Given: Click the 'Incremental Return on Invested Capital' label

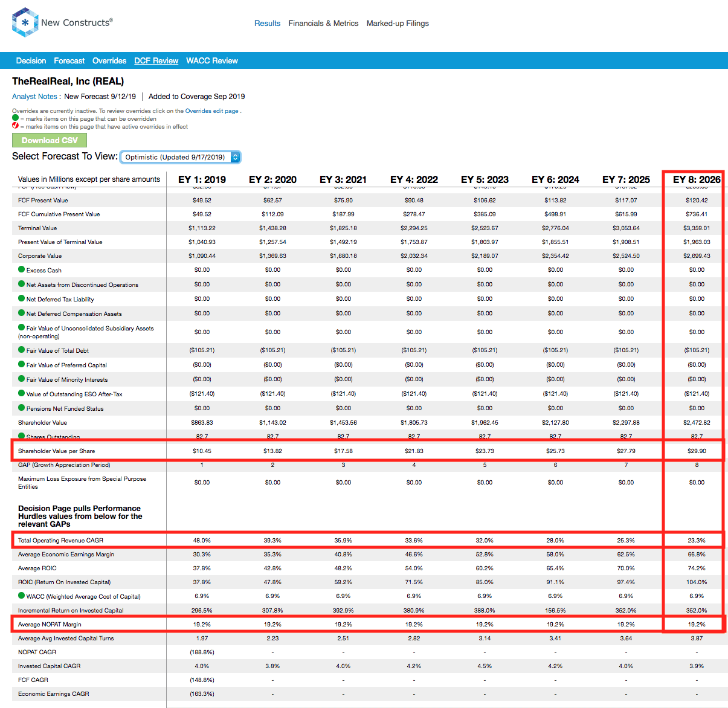Looking at the screenshot, I should pyautogui.click(x=71, y=611).
